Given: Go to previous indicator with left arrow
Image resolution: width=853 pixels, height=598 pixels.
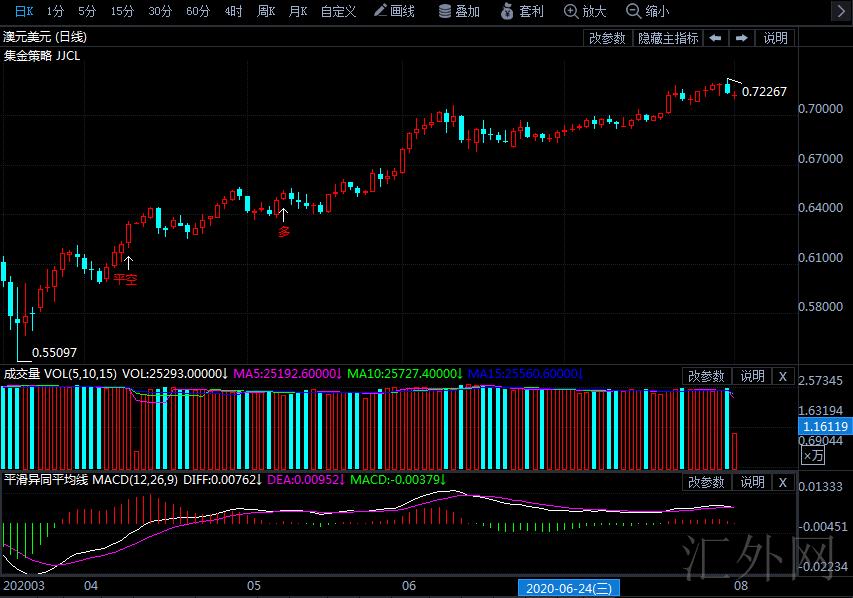Looking at the screenshot, I should pyautogui.click(x=715, y=38).
